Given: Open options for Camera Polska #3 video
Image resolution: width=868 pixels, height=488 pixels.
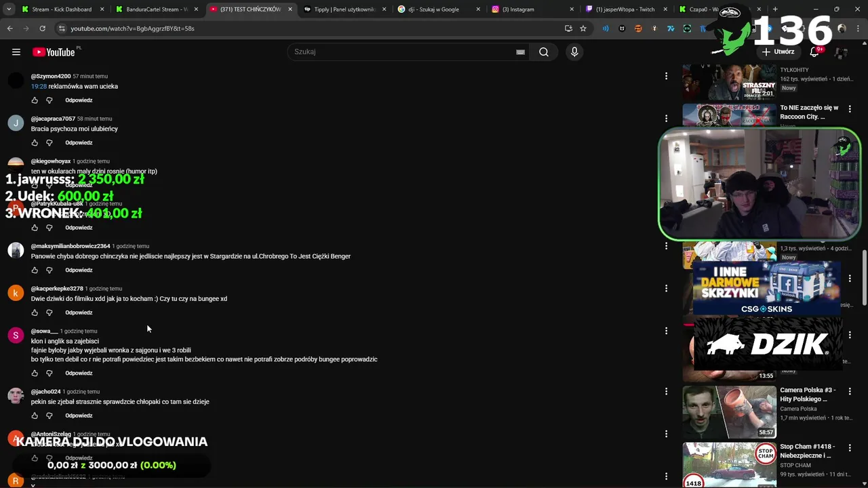Looking at the screenshot, I should point(850,391).
